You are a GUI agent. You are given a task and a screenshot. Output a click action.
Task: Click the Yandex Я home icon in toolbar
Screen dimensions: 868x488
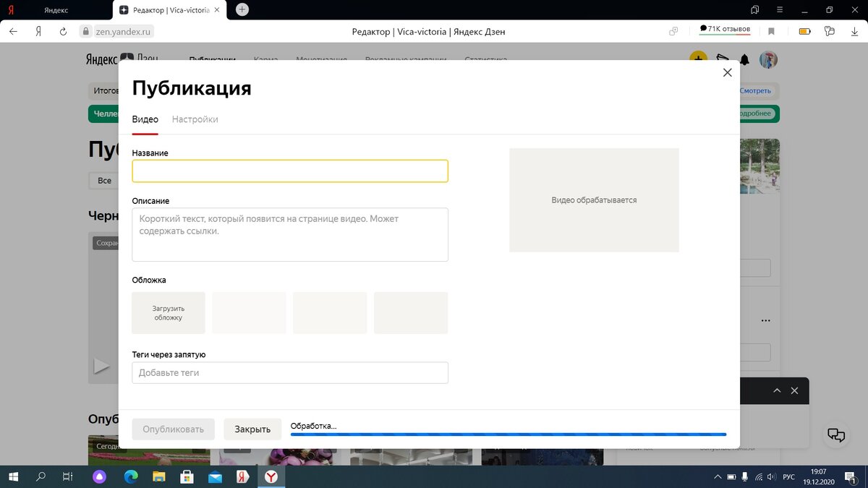[x=38, y=31]
